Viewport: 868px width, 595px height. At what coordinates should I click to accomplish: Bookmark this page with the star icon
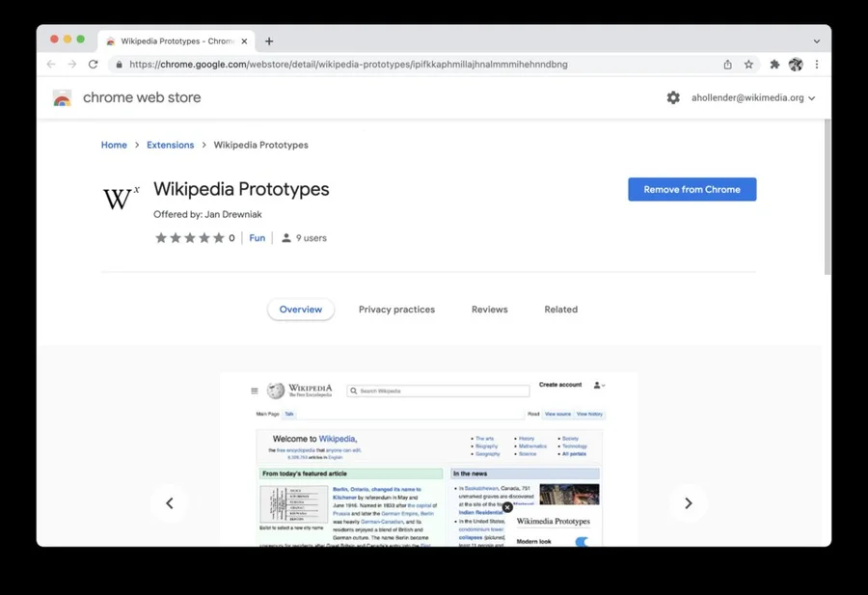748,65
